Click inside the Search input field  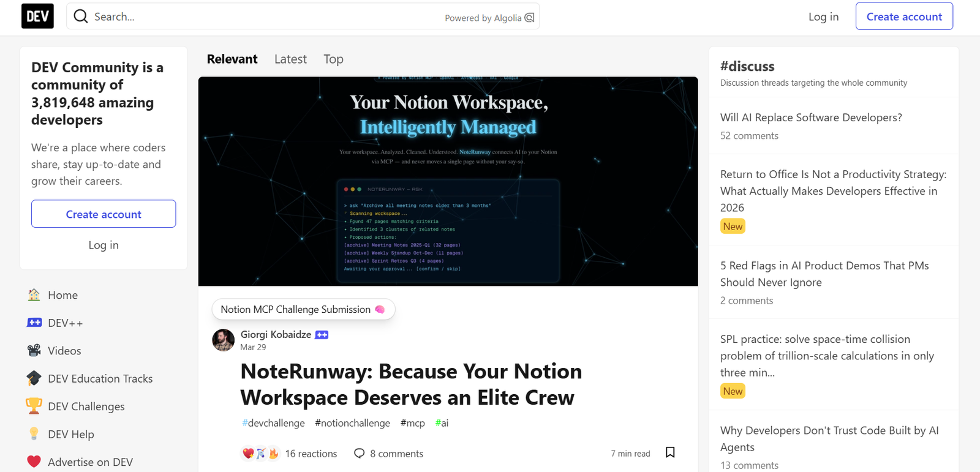[263, 17]
